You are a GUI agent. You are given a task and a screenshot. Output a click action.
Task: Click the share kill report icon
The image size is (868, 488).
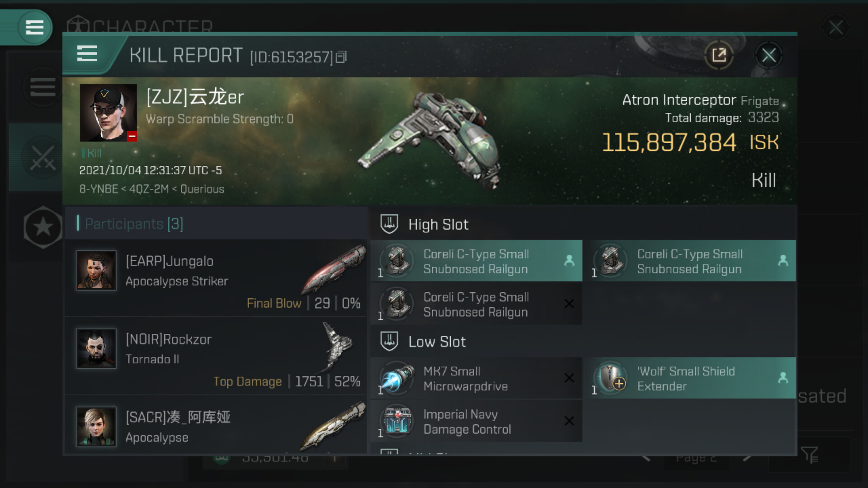click(x=718, y=56)
